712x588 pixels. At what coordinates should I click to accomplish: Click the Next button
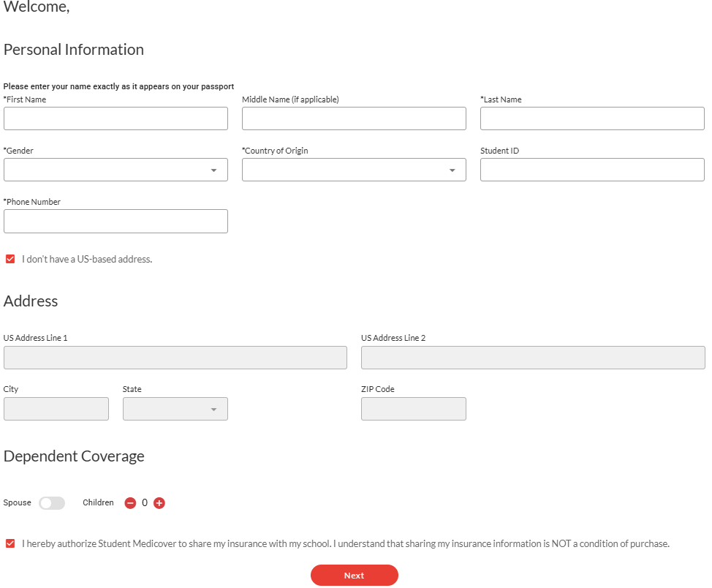pos(355,576)
